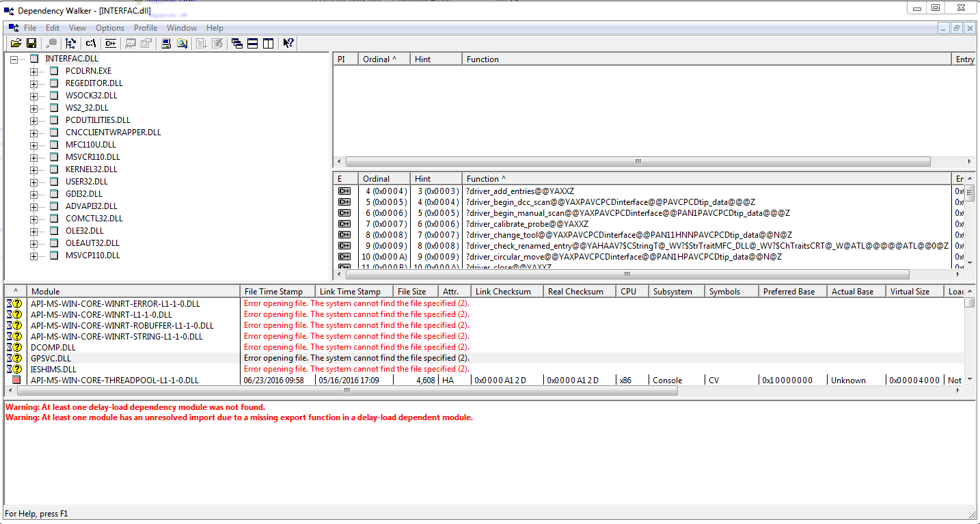Open the File menu

(30, 28)
